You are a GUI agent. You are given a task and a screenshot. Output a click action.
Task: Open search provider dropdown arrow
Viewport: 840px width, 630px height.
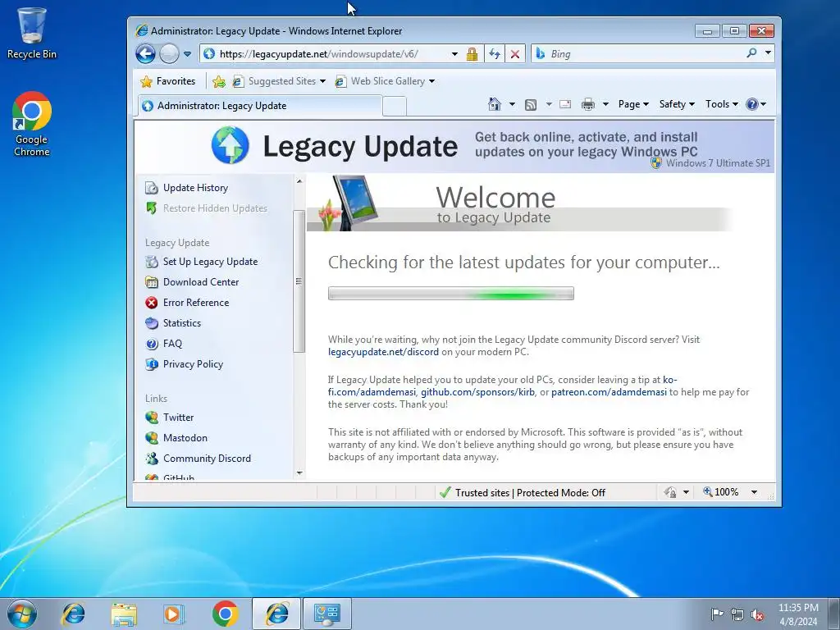coord(768,53)
